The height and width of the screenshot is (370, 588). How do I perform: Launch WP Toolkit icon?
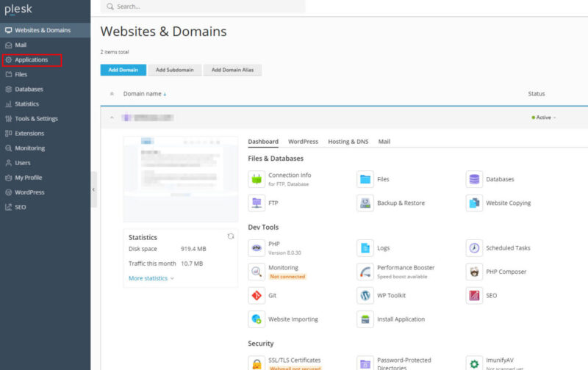tap(365, 295)
